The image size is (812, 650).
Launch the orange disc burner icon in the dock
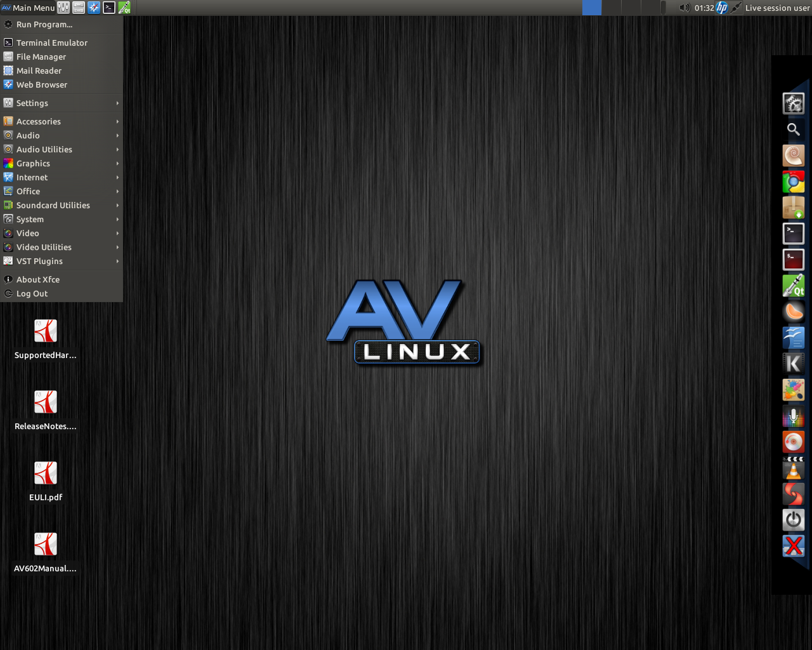click(794, 442)
